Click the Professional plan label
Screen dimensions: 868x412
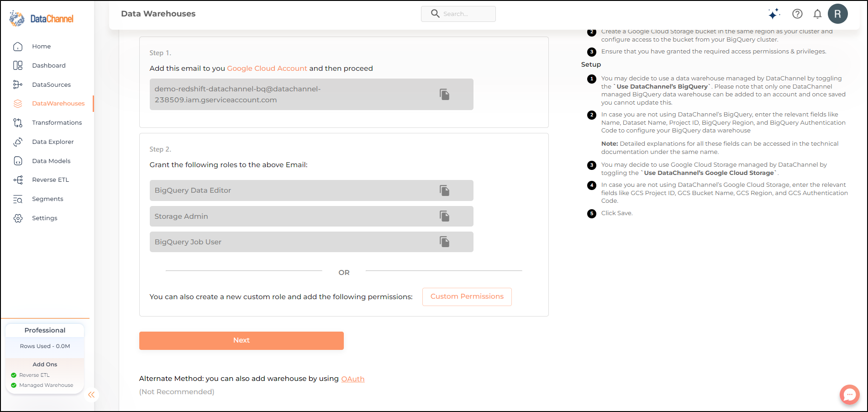click(45, 330)
